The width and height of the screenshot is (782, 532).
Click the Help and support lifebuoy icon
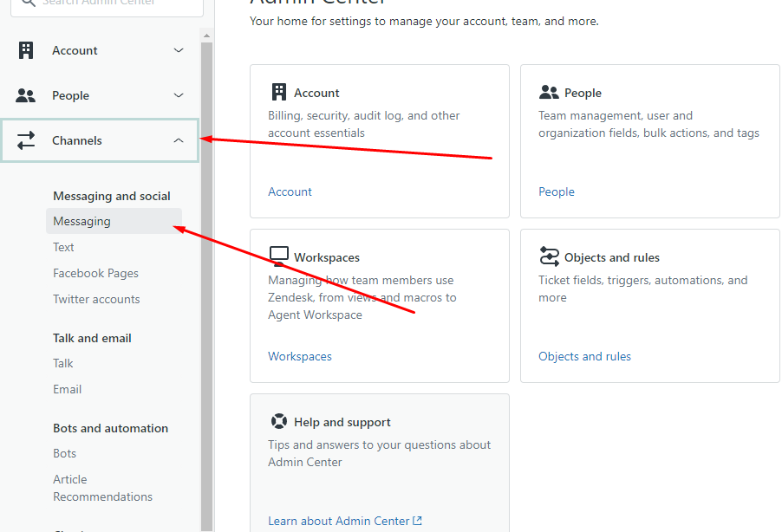tap(279, 421)
